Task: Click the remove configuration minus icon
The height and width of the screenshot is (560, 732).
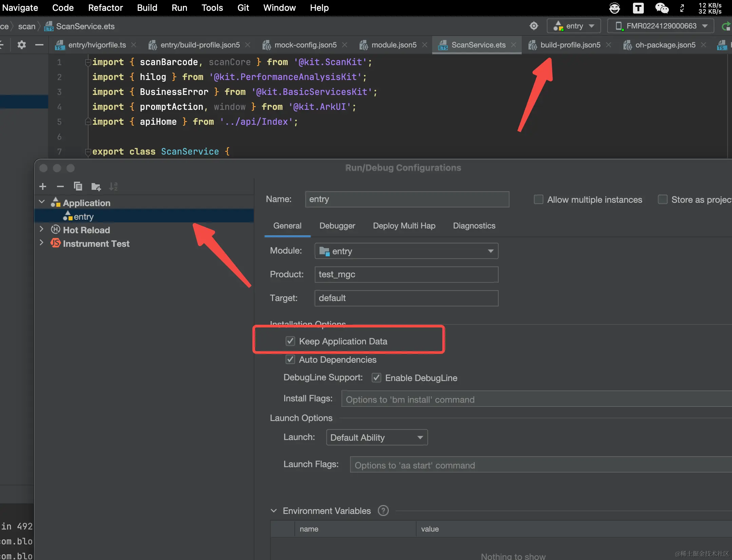Action: pyautogui.click(x=60, y=186)
